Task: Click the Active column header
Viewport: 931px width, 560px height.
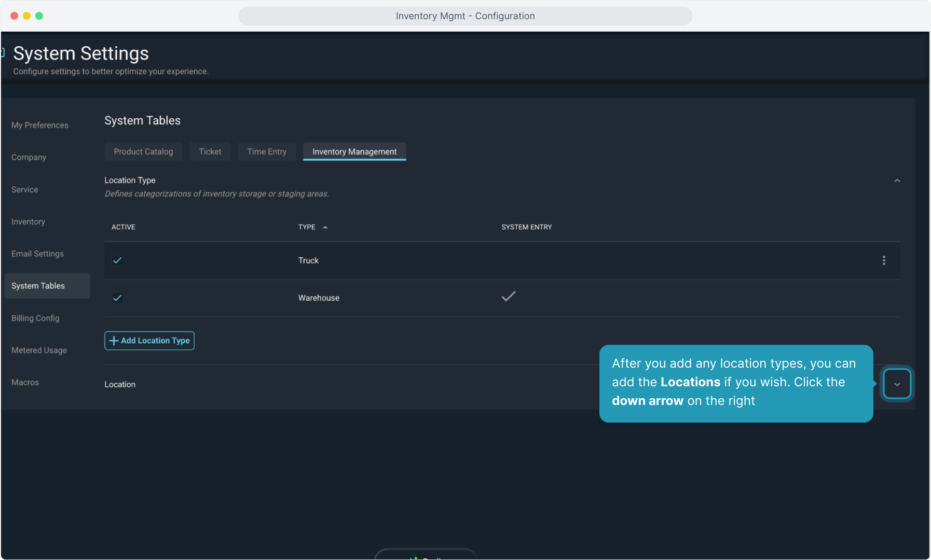Action: coord(124,227)
